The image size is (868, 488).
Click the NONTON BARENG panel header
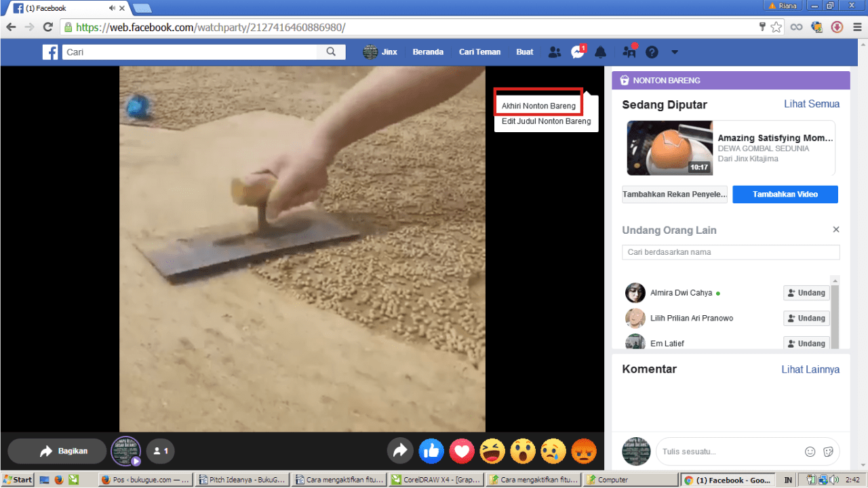tap(731, 80)
